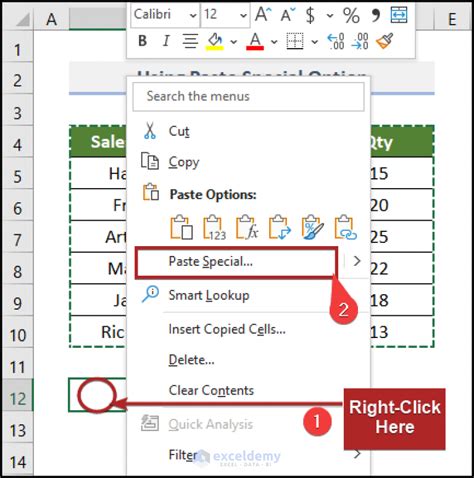Image resolution: width=474 pixels, height=478 pixels.
Task: Select column E header
Action: pyautogui.click(x=452, y=19)
